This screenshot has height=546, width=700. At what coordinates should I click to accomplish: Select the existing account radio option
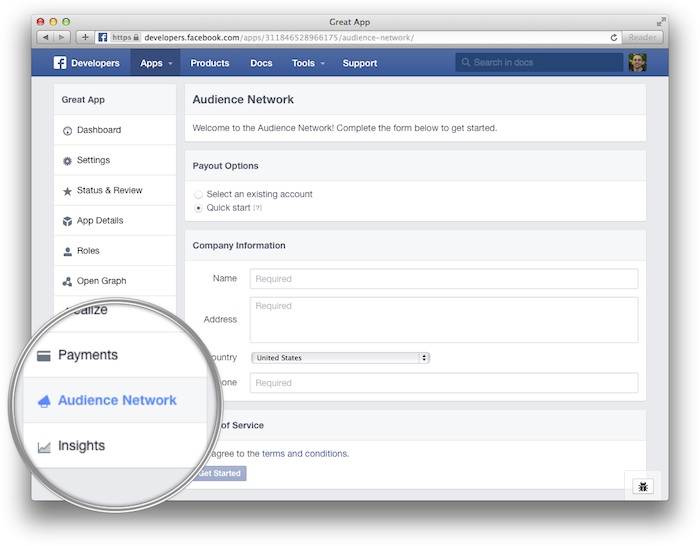[198, 195]
